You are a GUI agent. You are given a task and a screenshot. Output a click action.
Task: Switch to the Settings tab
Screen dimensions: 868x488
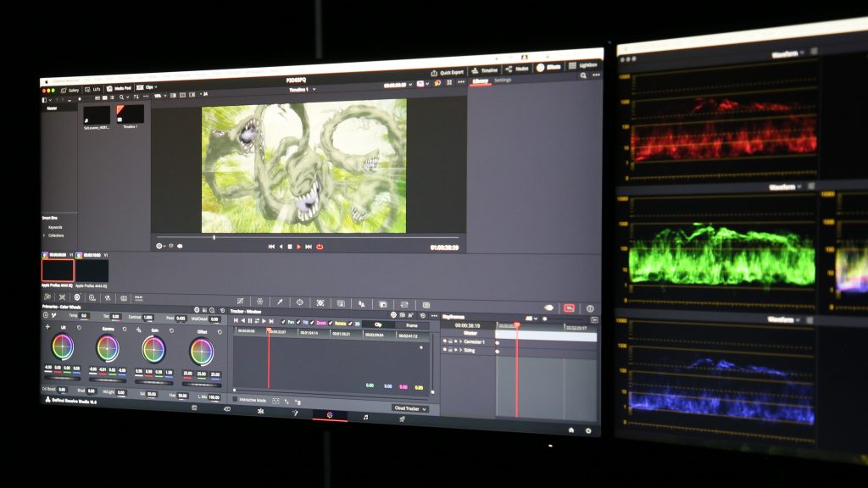click(x=503, y=80)
